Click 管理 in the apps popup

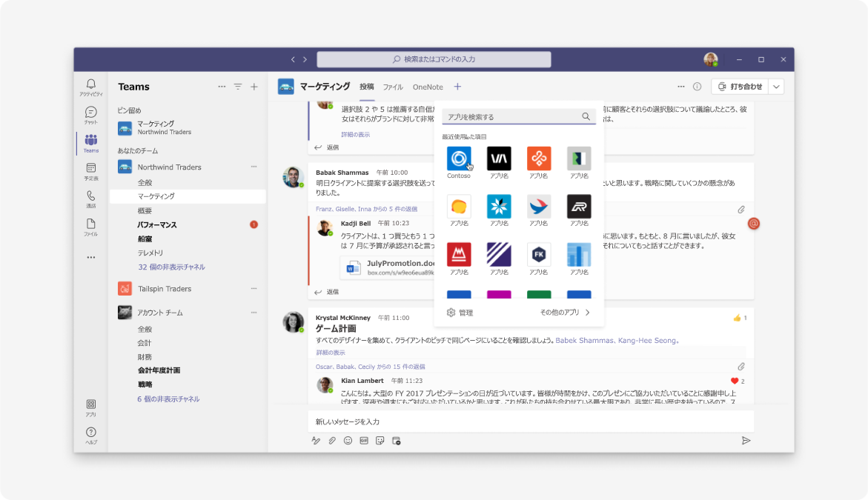coord(460,313)
